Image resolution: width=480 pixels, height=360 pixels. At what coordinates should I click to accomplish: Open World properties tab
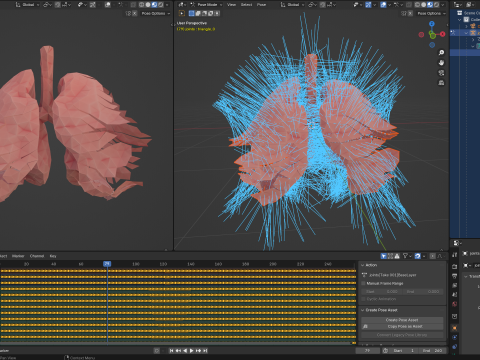[454, 304]
